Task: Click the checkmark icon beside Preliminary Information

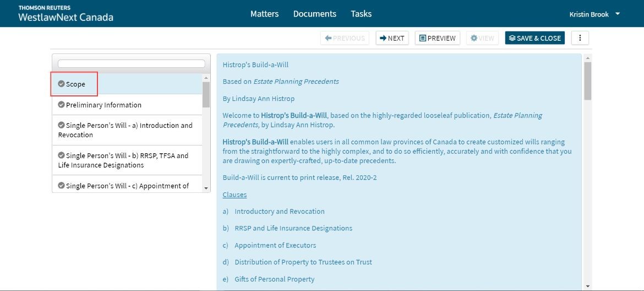Action: coord(61,105)
